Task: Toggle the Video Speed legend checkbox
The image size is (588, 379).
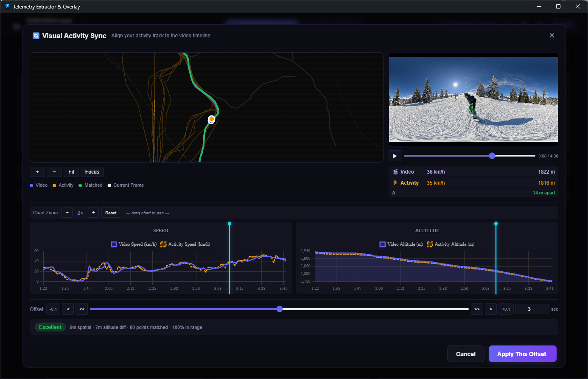Action: click(114, 244)
